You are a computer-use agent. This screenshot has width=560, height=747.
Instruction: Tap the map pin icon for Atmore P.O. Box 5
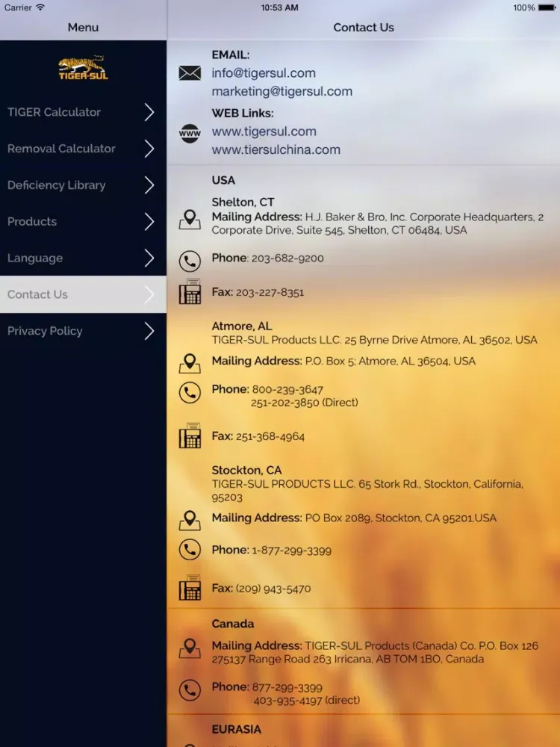tap(190, 364)
